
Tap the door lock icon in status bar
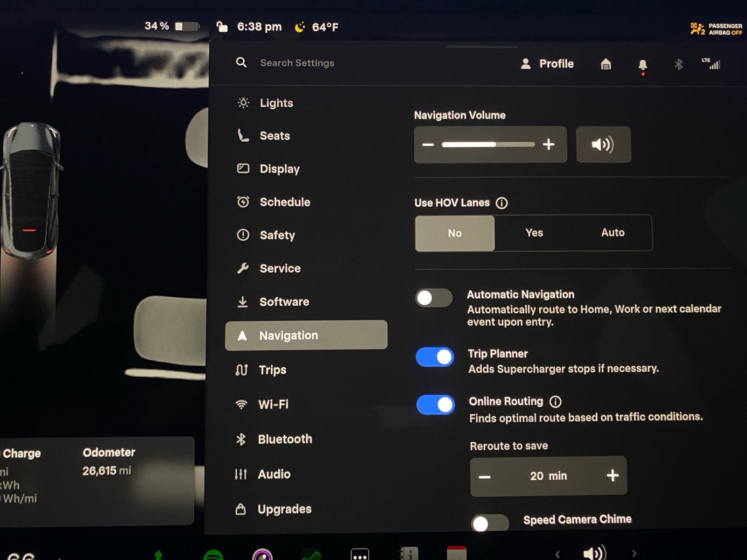pos(222,27)
